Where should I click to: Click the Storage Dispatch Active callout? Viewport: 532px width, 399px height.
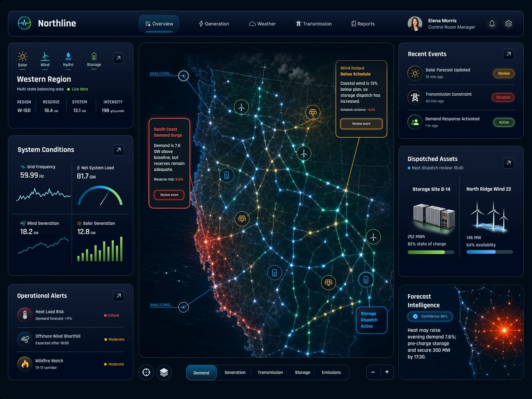371,320
